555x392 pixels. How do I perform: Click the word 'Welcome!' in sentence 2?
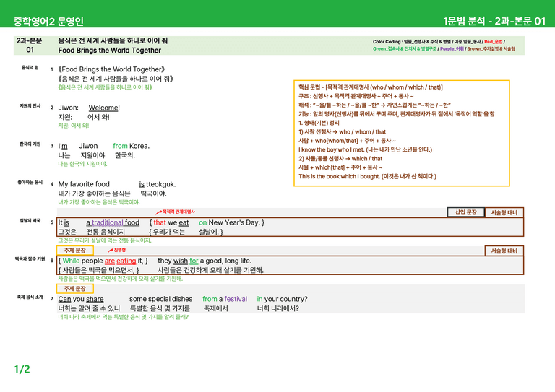tap(104, 108)
